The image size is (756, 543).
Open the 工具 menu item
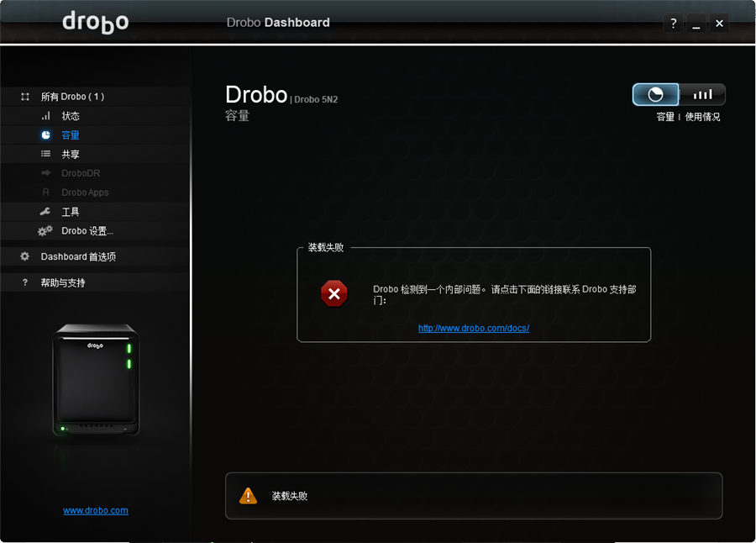[x=71, y=212]
